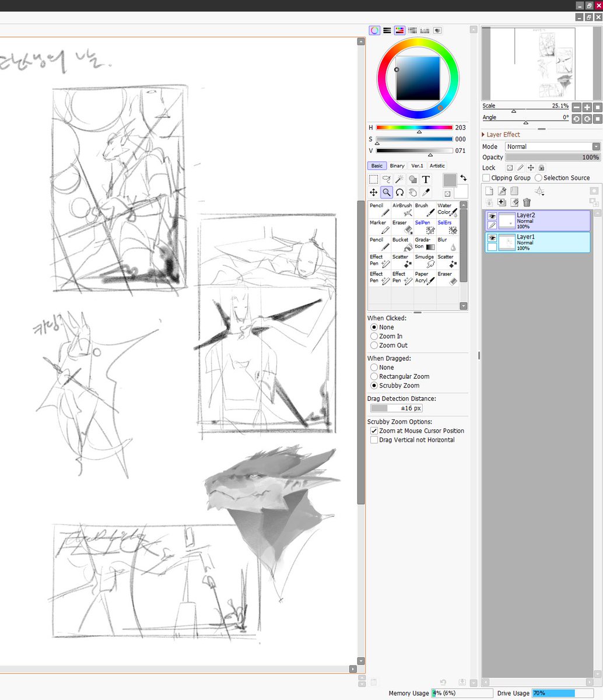Toggle the HSV slider panel
The height and width of the screenshot is (700, 603).
coord(399,30)
